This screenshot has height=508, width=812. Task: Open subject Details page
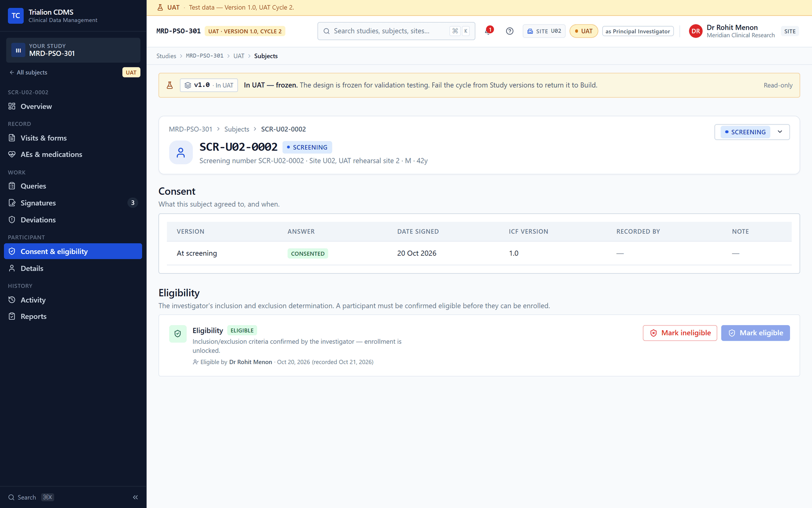pos(73,268)
